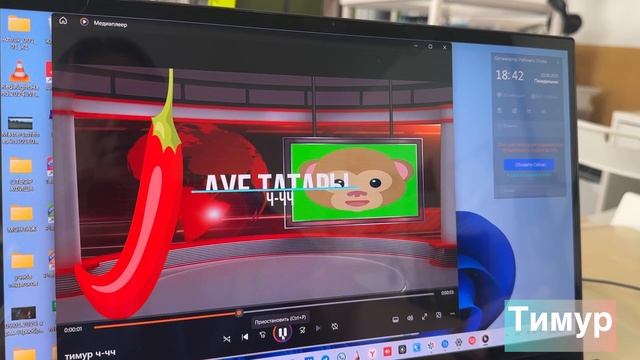This screenshot has width=640, height=360.
Task: Click the red circle icon in taskbar
Action: pos(472,340)
